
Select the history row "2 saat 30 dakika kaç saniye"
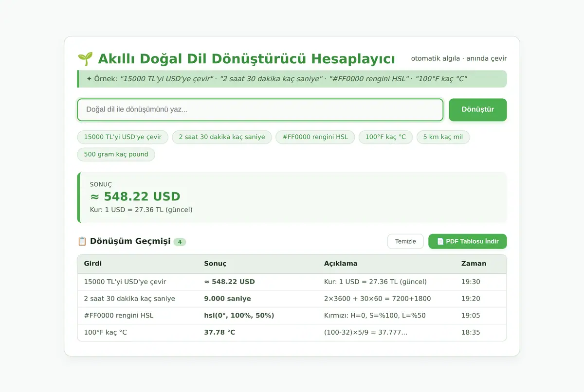[292, 299]
